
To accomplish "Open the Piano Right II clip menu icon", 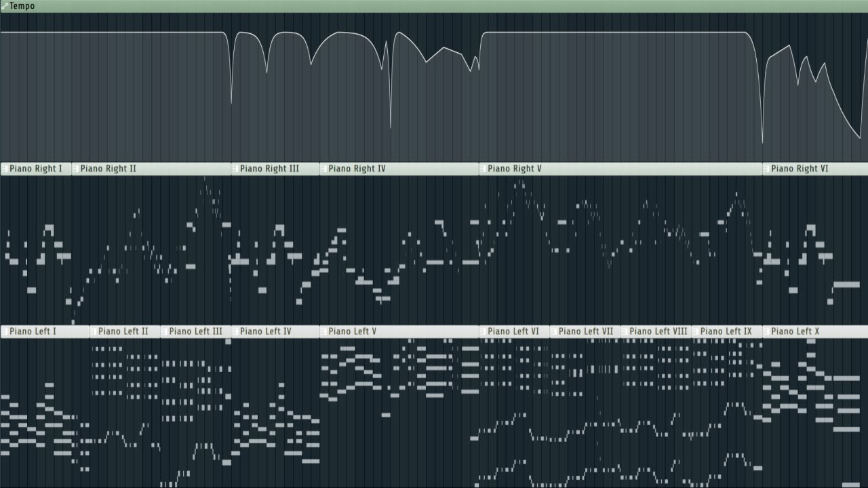I will click(75, 169).
